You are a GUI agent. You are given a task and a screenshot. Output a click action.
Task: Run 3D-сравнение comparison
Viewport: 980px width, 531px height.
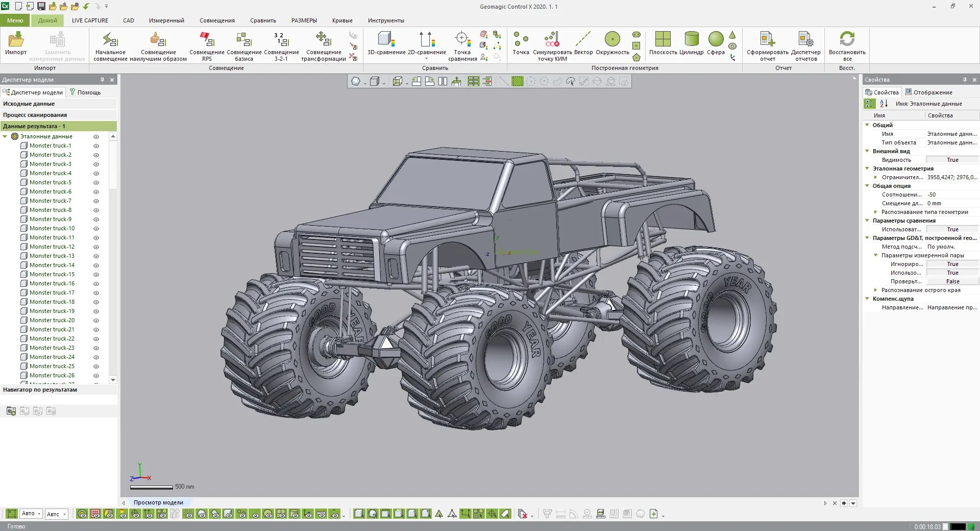click(x=386, y=43)
